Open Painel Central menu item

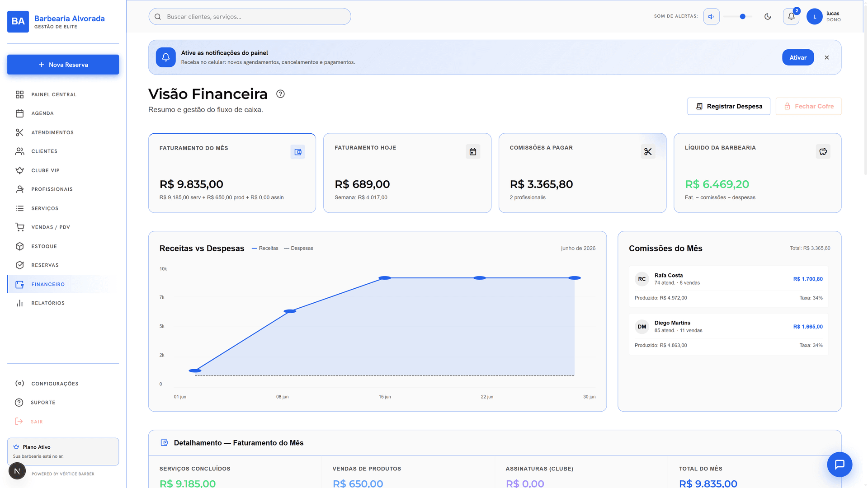click(63, 94)
